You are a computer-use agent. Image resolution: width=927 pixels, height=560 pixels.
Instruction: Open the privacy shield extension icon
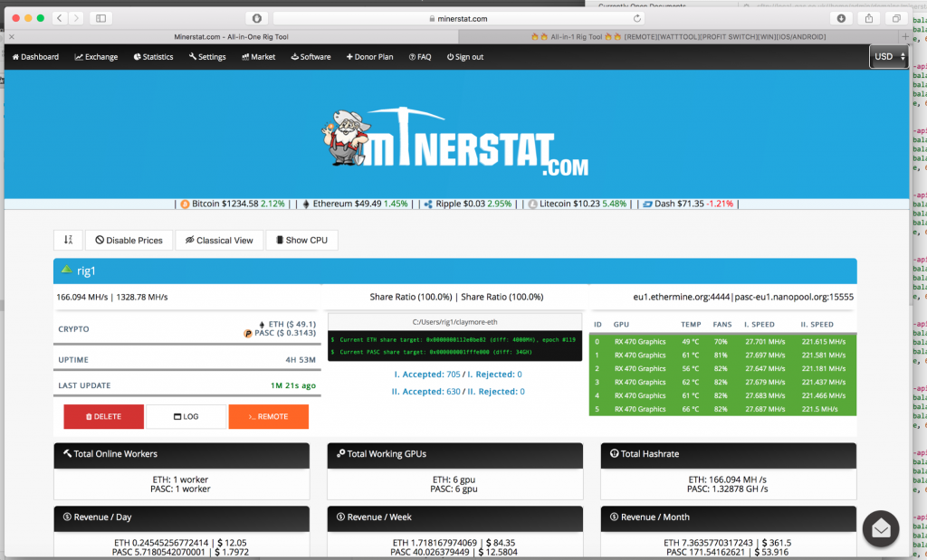point(256,18)
